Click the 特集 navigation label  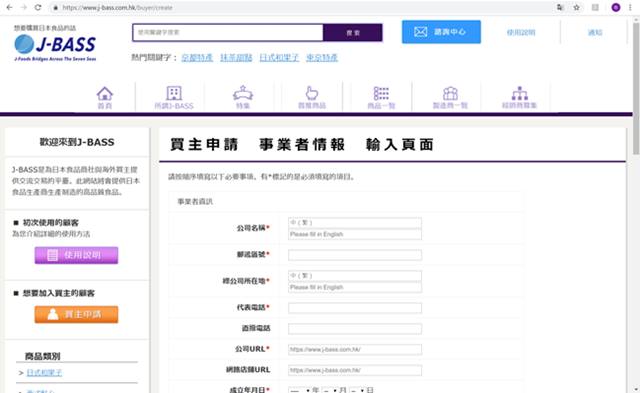243,106
